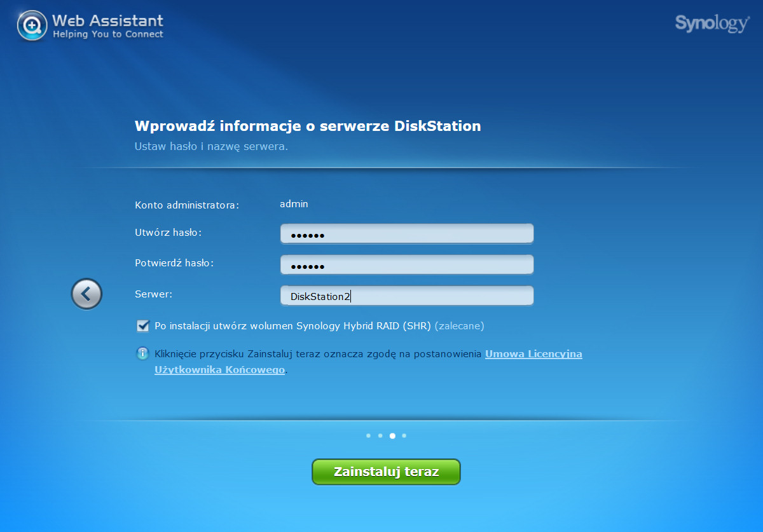Select the first setup step dot
The image size is (763, 532).
pos(368,436)
